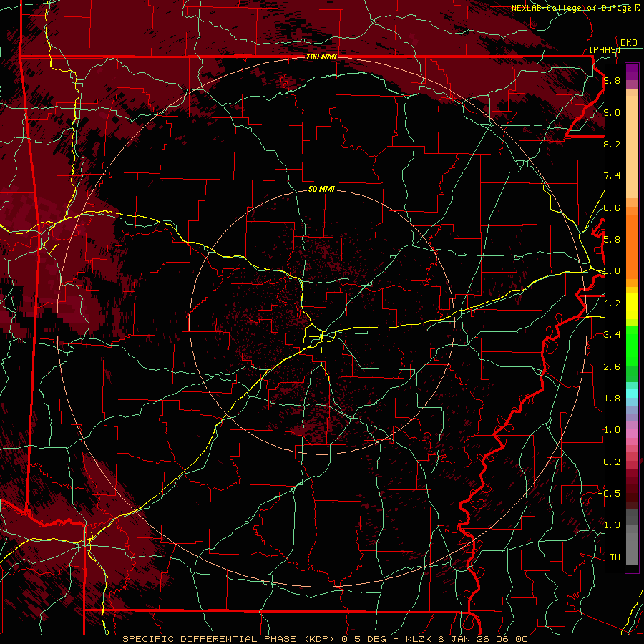Click the 9.8 value on the color scale
The height and width of the screenshot is (644, 644).
pos(612,80)
